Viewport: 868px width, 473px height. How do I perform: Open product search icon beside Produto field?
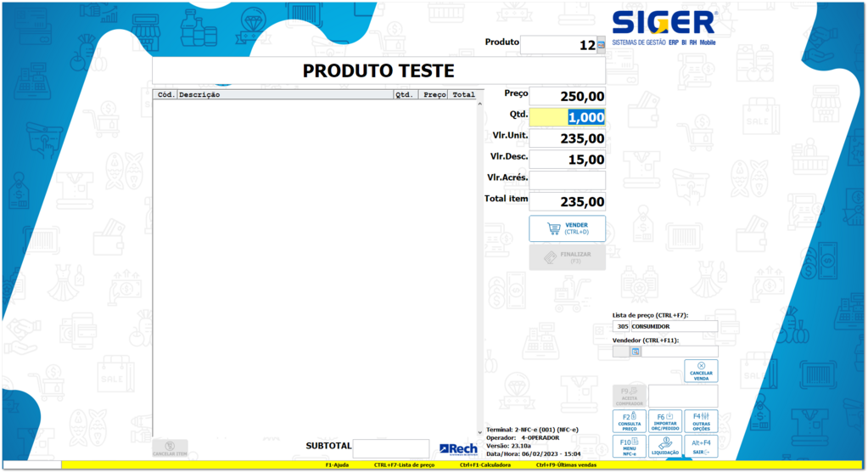point(602,45)
